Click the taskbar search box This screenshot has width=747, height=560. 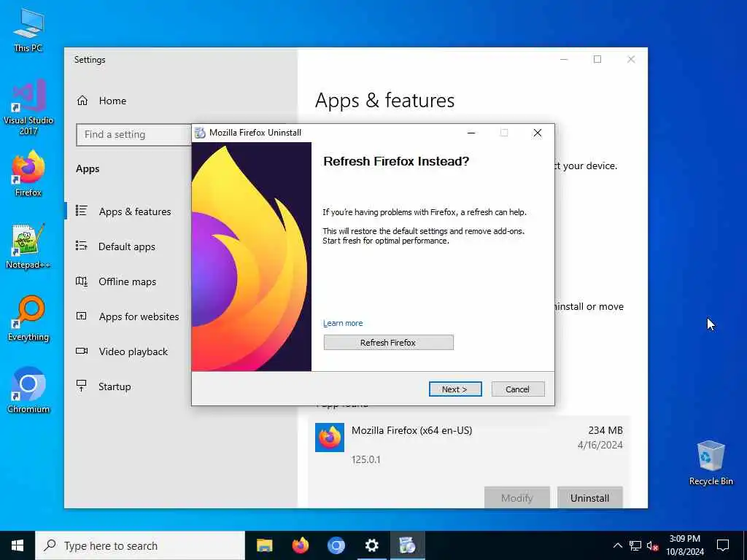tap(140, 545)
